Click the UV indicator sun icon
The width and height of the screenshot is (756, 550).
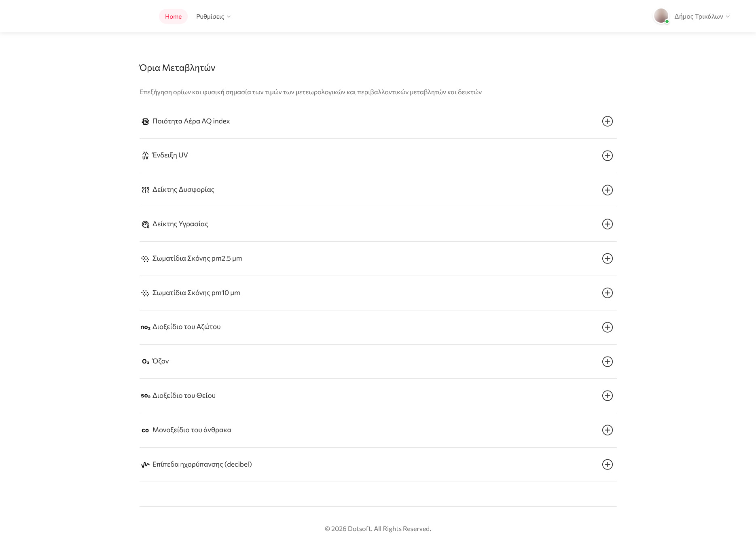click(145, 155)
